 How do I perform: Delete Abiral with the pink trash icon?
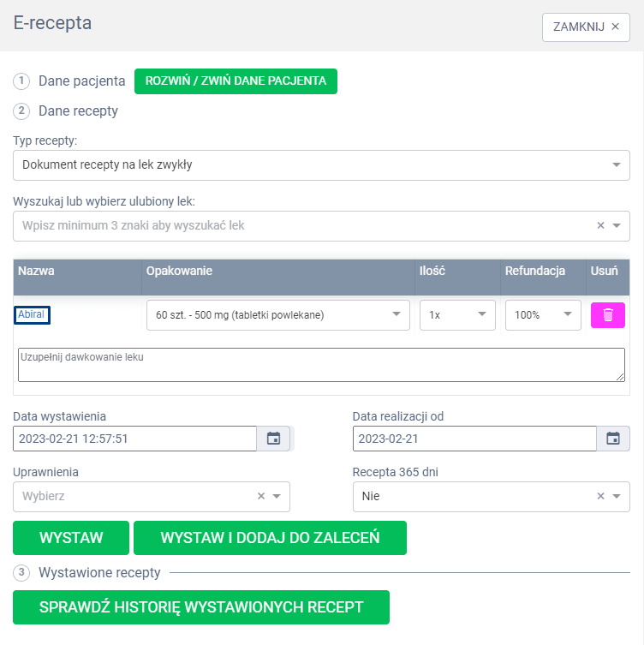tap(608, 315)
